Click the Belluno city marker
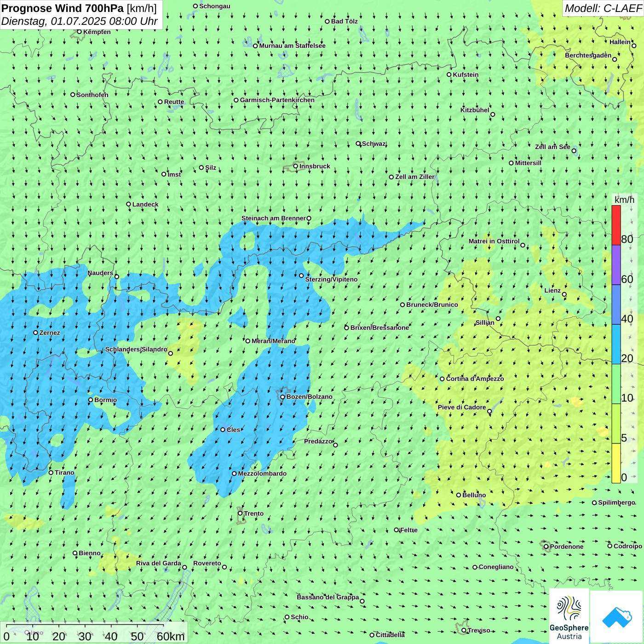 pyautogui.click(x=459, y=495)
